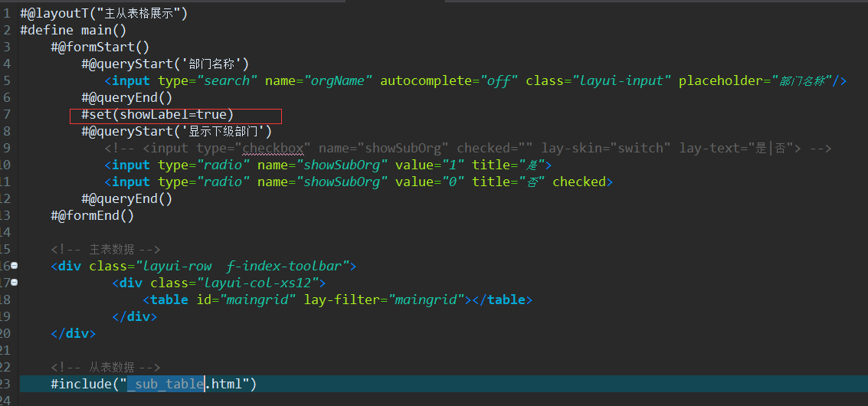Click the #set(showLabel=true) statement
The width and height of the screenshot is (868, 406).
click(x=158, y=115)
